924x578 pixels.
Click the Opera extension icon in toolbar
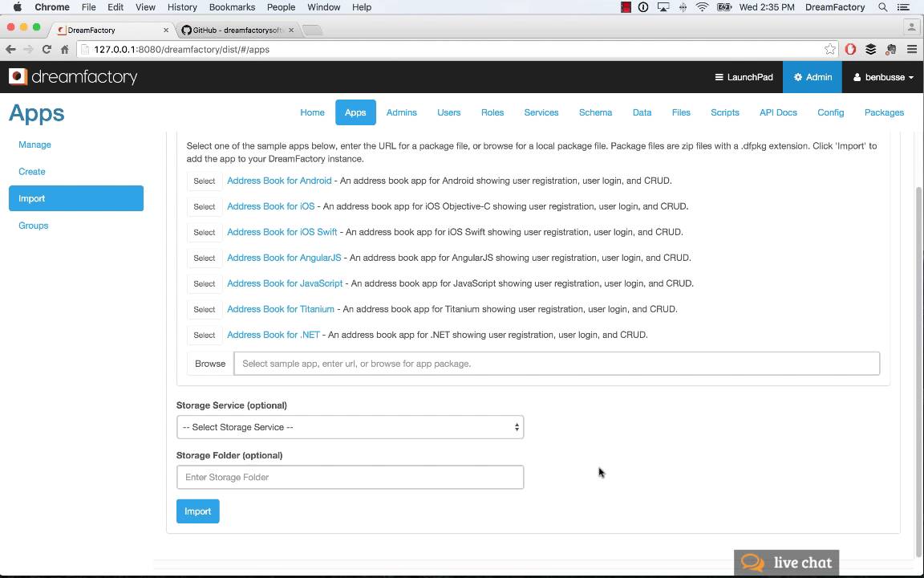point(849,50)
